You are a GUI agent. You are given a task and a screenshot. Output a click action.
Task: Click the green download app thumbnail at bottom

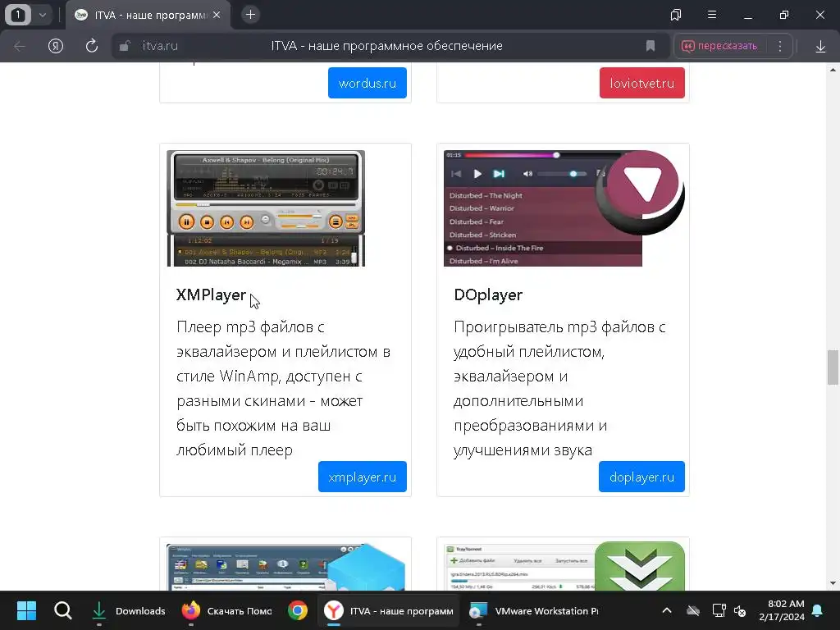(x=564, y=567)
